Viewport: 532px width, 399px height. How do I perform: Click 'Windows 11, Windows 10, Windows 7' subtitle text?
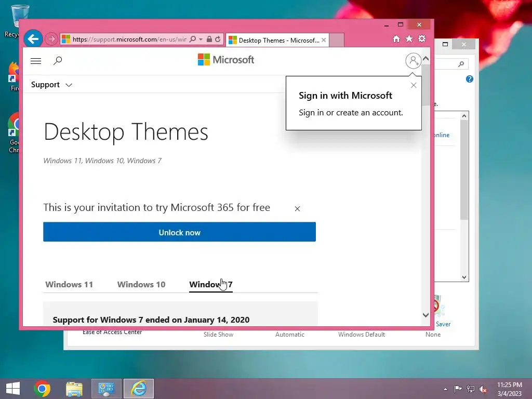pos(102,161)
